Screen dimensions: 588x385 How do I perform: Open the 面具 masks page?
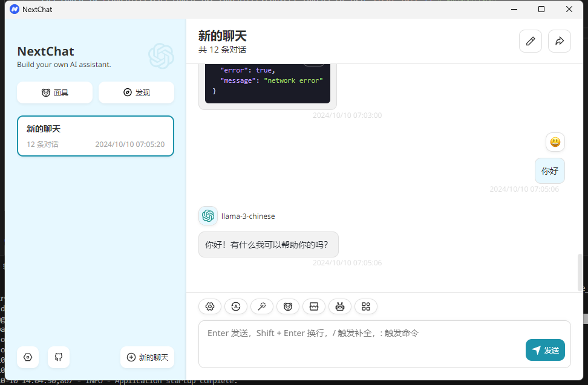coord(55,92)
